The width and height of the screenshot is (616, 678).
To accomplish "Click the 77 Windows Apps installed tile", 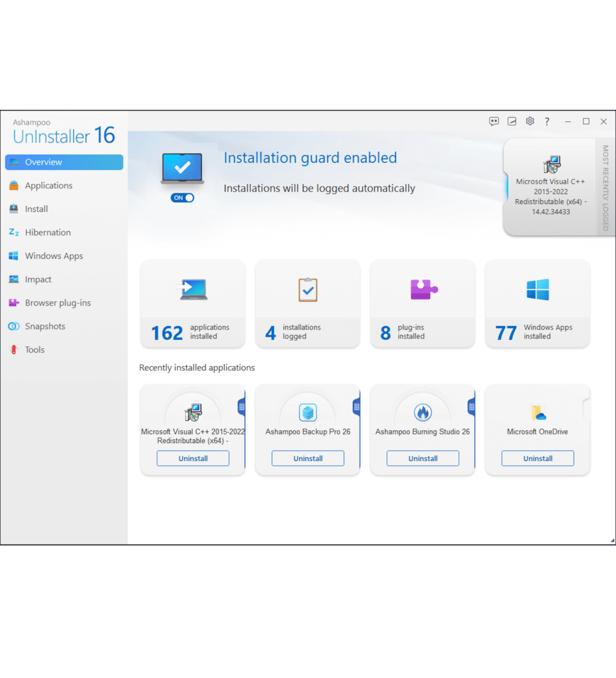I will tap(537, 303).
